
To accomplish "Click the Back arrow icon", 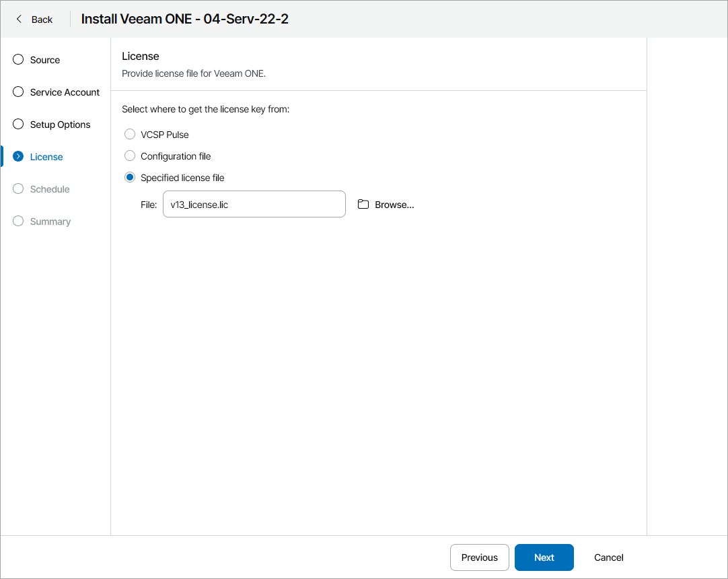I will (19, 19).
